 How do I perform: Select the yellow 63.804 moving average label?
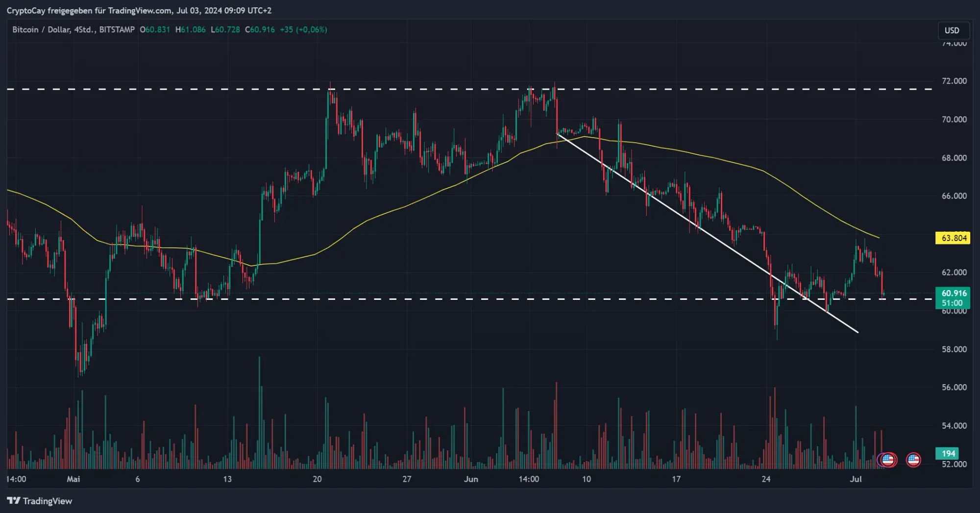953,238
